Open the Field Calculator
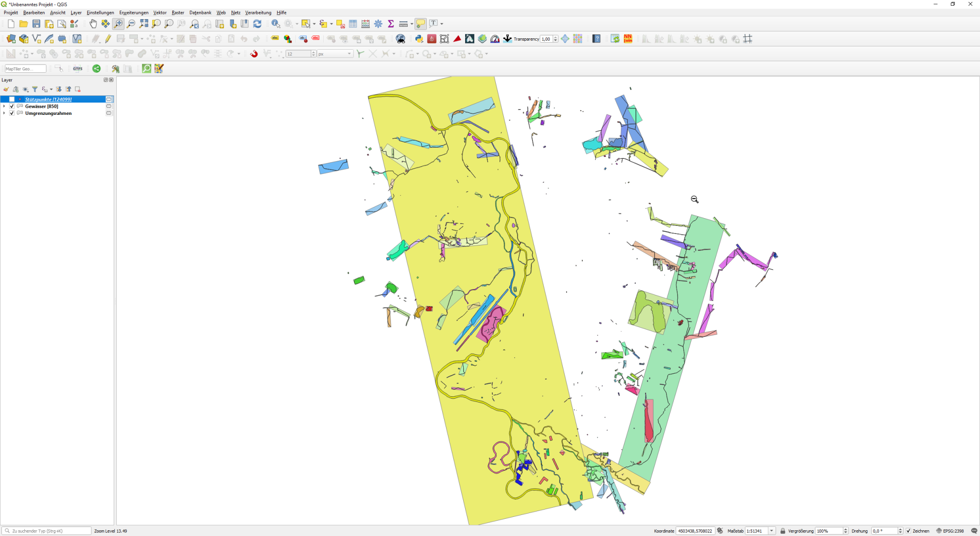The image size is (980, 536). pyautogui.click(x=365, y=23)
